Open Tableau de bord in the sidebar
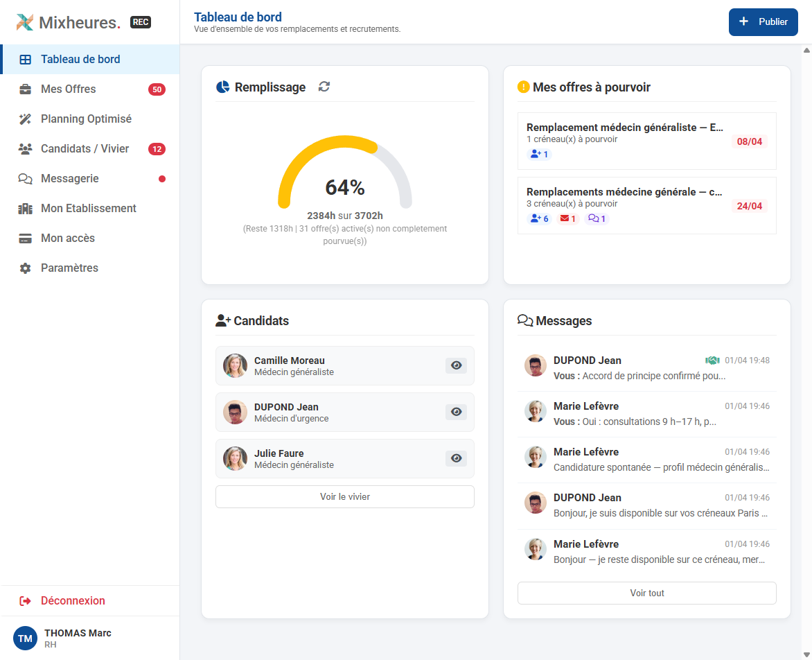The image size is (812, 660). [90, 59]
